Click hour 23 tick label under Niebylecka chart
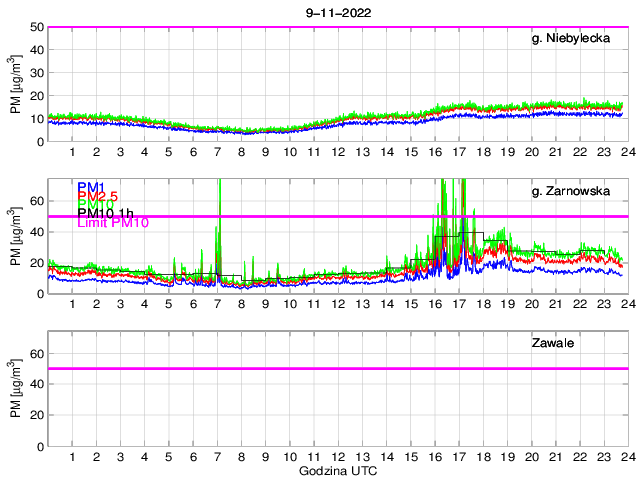640x480 pixels. (x=603, y=152)
